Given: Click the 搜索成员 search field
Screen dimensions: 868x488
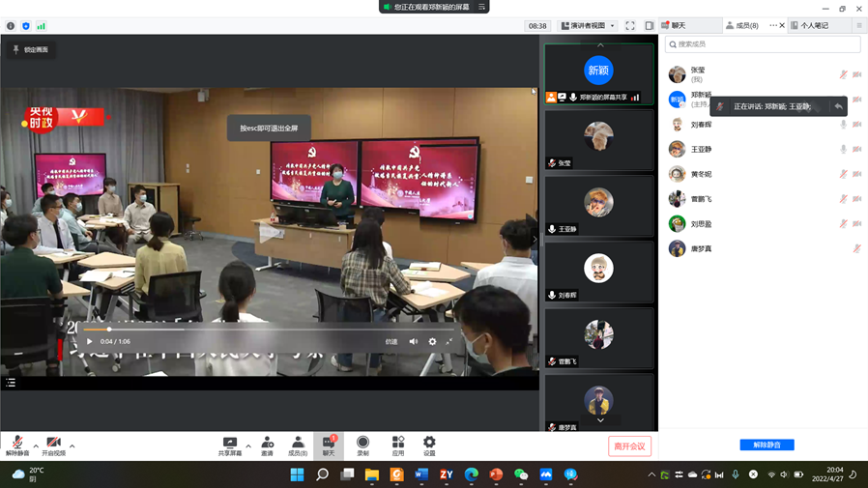Looking at the screenshot, I should (763, 44).
